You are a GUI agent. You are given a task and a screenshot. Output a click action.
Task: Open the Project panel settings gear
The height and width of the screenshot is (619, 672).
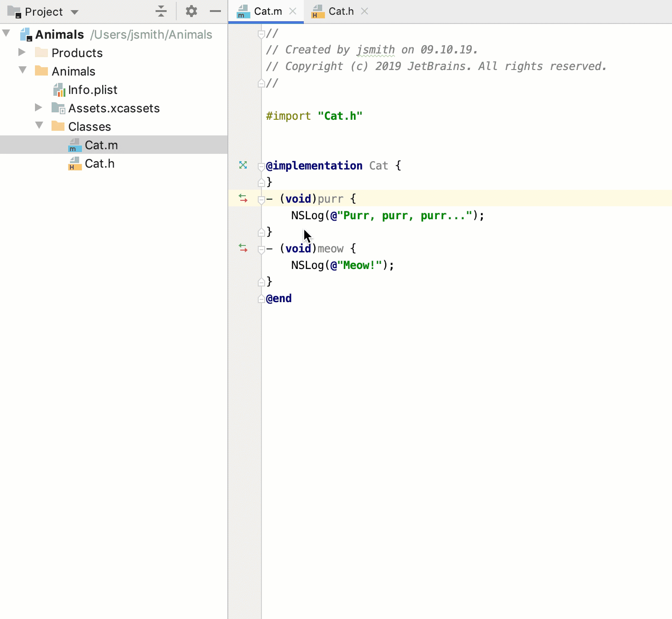coord(191,11)
